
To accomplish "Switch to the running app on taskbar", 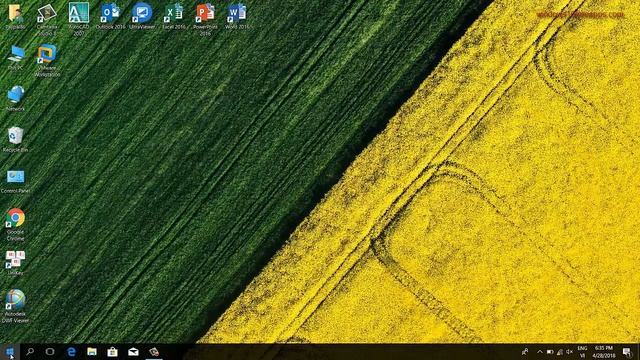I will coord(154,352).
